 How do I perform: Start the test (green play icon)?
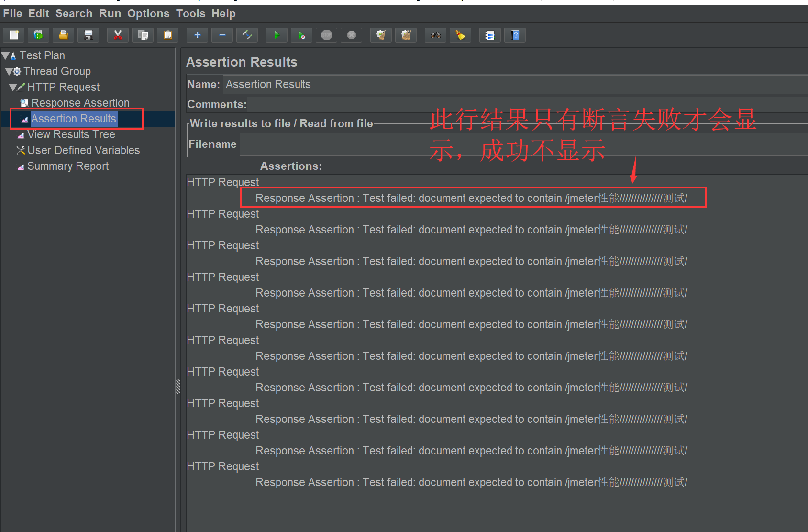pos(277,35)
